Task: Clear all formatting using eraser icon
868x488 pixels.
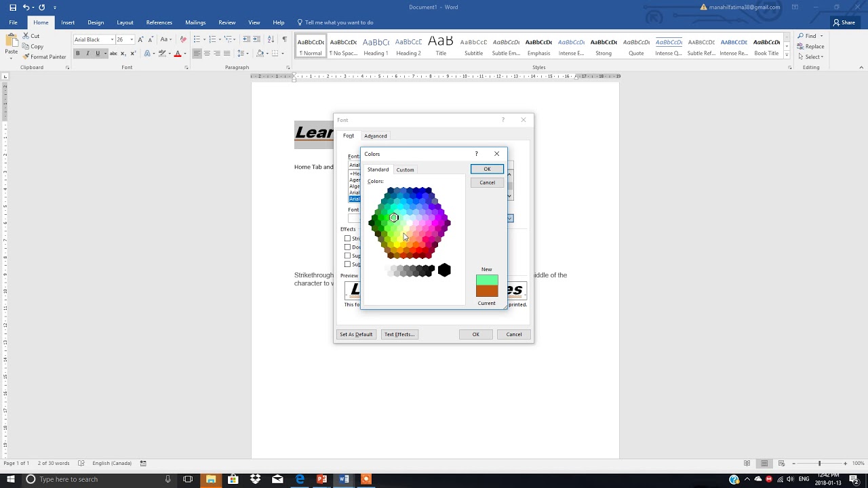Action: (x=183, y=39)
